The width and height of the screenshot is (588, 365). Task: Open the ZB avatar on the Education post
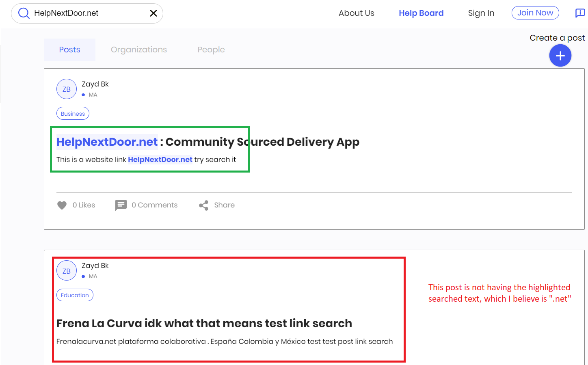[67, 270]
